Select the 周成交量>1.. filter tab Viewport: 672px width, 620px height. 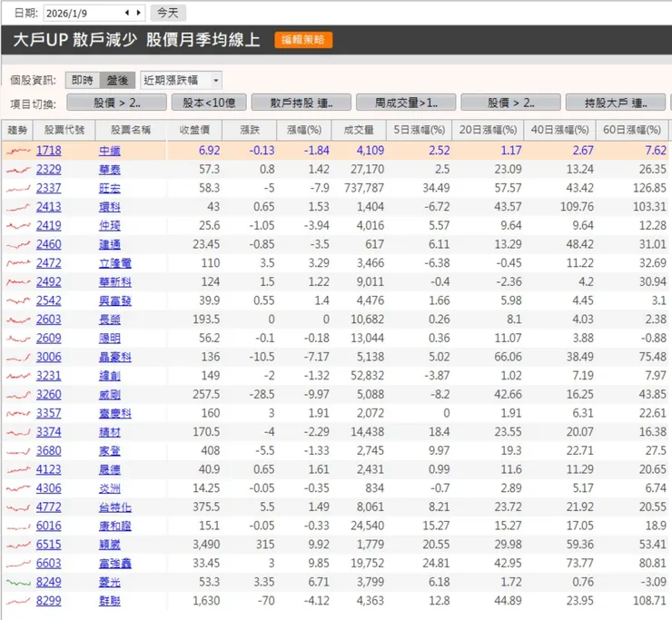coord(406,103)
